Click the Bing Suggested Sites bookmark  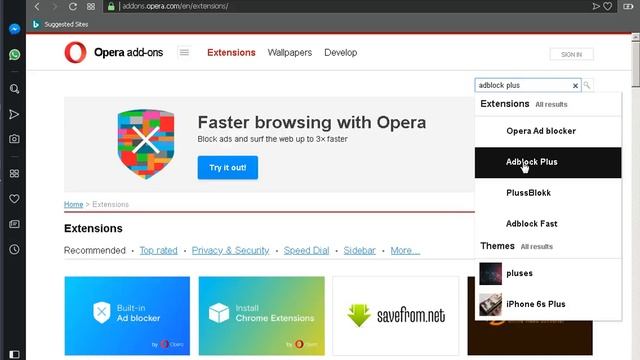click(60, 24)
